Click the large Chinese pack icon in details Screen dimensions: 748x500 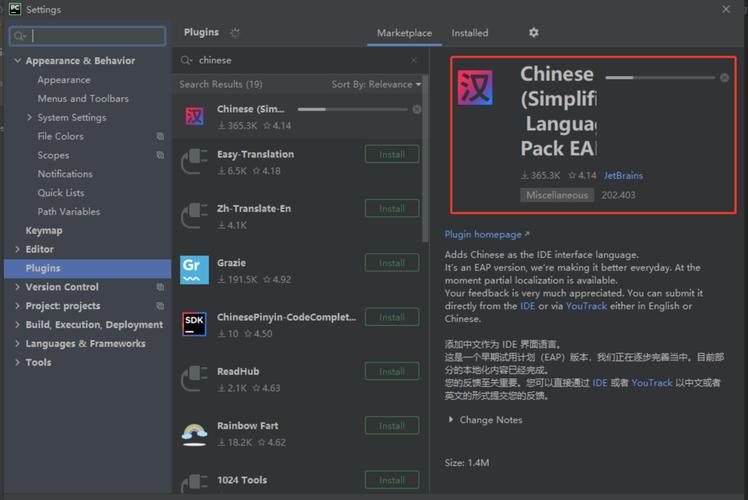(x=475, y=87)
